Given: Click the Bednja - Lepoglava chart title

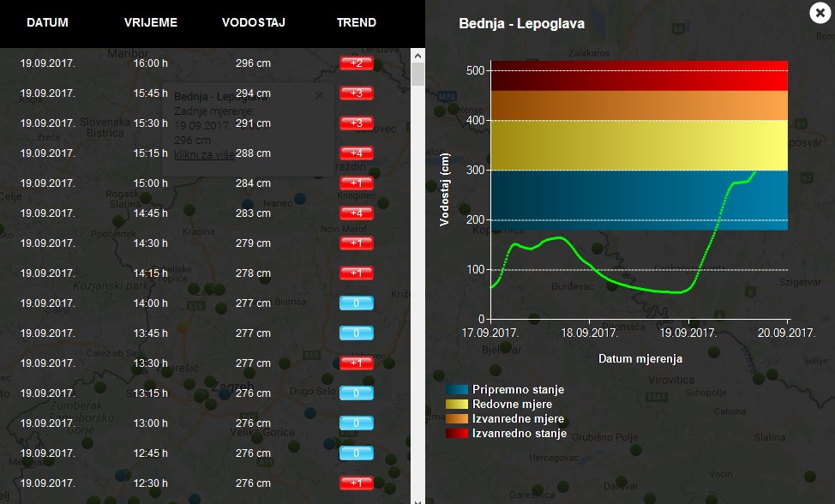Looking at the screenshot, I should point(521,24).
